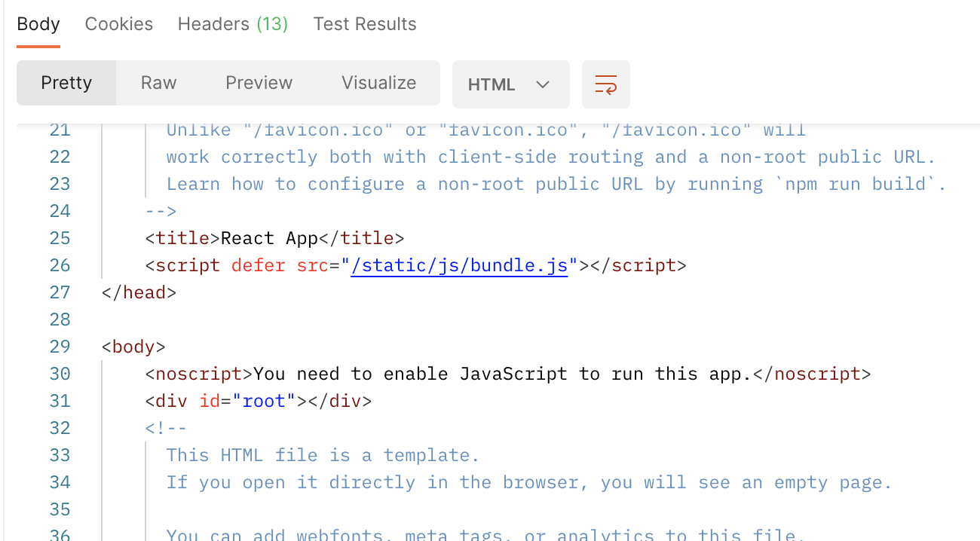The image size is (980, 541).
Task: Click the comment start marker on line 32
Action: (166, 428)
